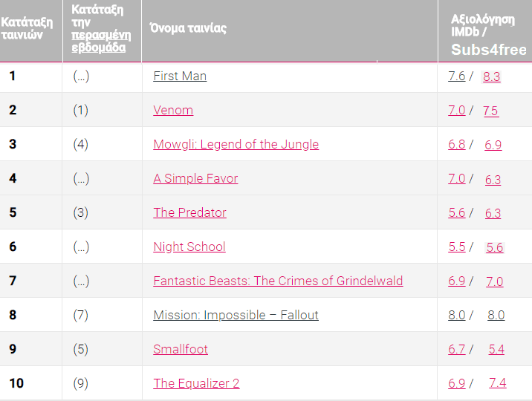Screen dimensions: 532x401
Task: Click the 'Όνομα ταινίας' column header
Action: point(188,28)
